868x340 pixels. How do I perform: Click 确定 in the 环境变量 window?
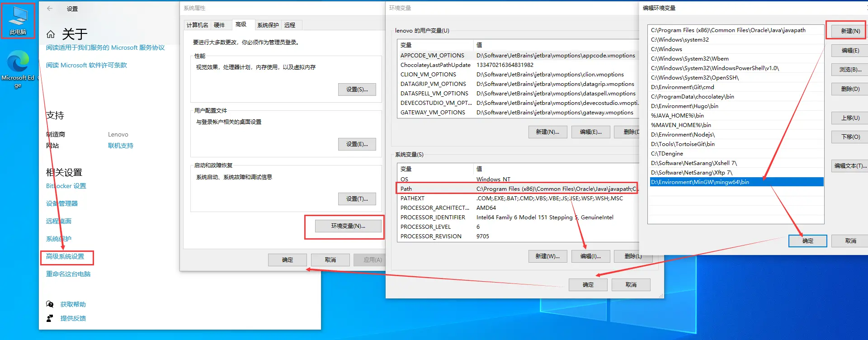coord(588,285)
